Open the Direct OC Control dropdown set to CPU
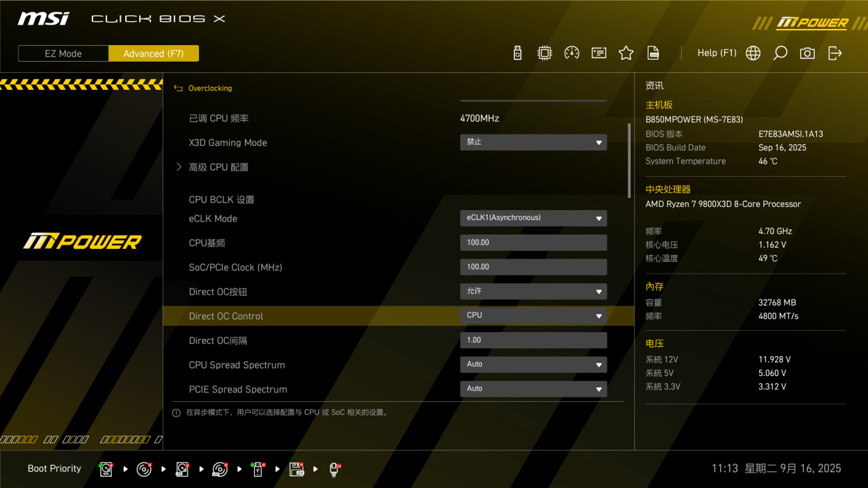The image size is (868, 488). (534, 316)
